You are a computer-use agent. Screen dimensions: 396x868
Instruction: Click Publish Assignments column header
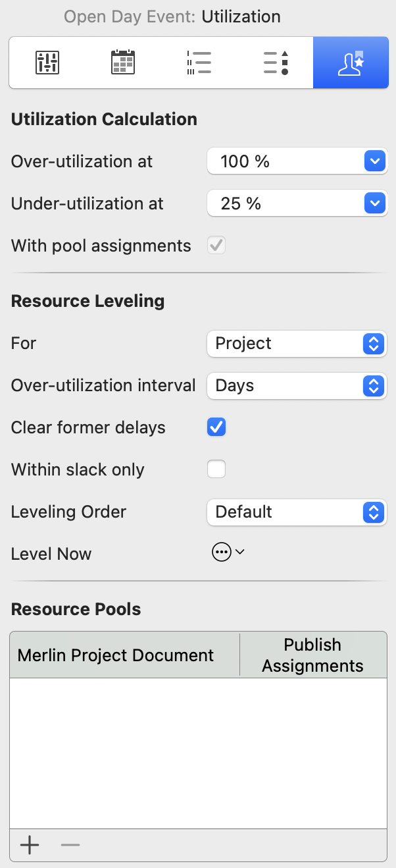point(312,655)
